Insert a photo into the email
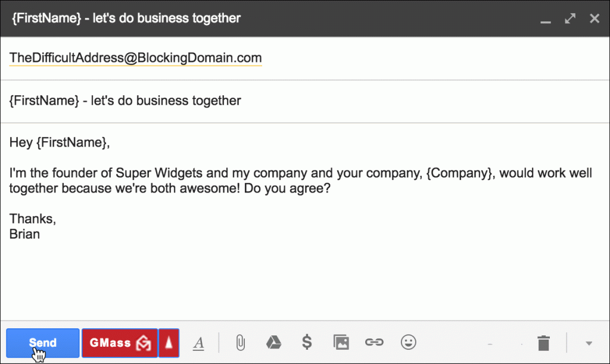 click(341, 343)
